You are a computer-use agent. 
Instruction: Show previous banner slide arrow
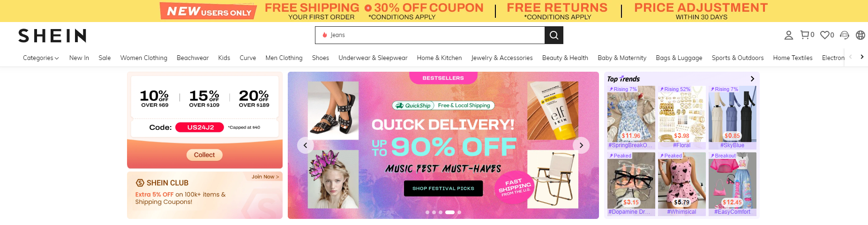pyautogui.click(x=305, y=145)
